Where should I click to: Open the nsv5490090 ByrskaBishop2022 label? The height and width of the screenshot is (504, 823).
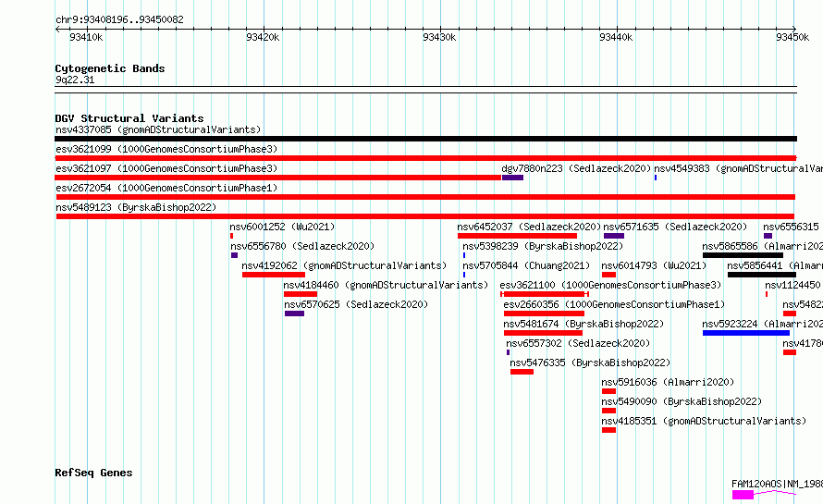click(682, 401)
